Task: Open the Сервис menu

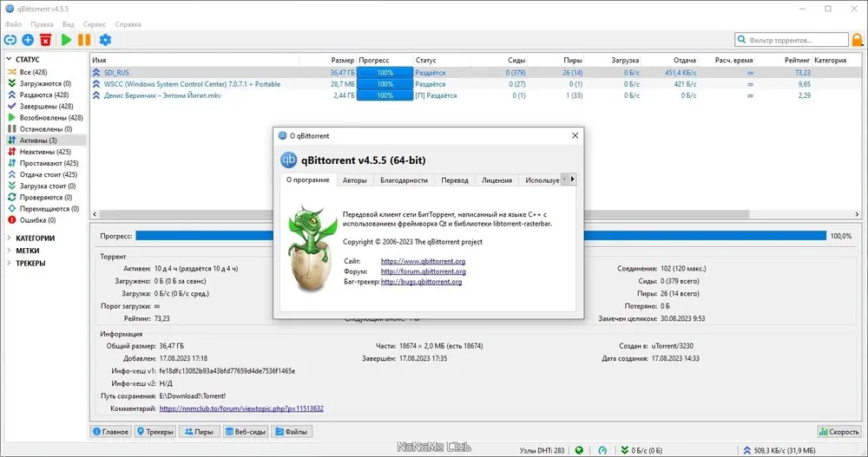Action: click(94, 24)
